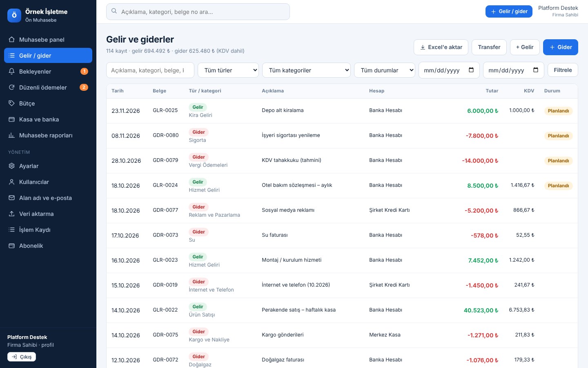Image resolution: width=588 pixels, height=368 pixels.
Task: Click Planlandı status on GDR-0079 row
Action: coord(559,161)
